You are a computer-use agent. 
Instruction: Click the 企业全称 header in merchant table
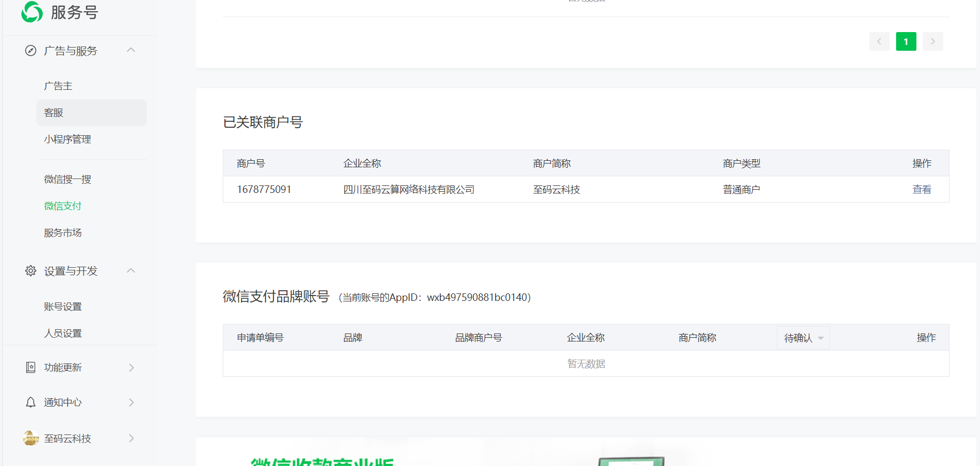click(362, 164)
